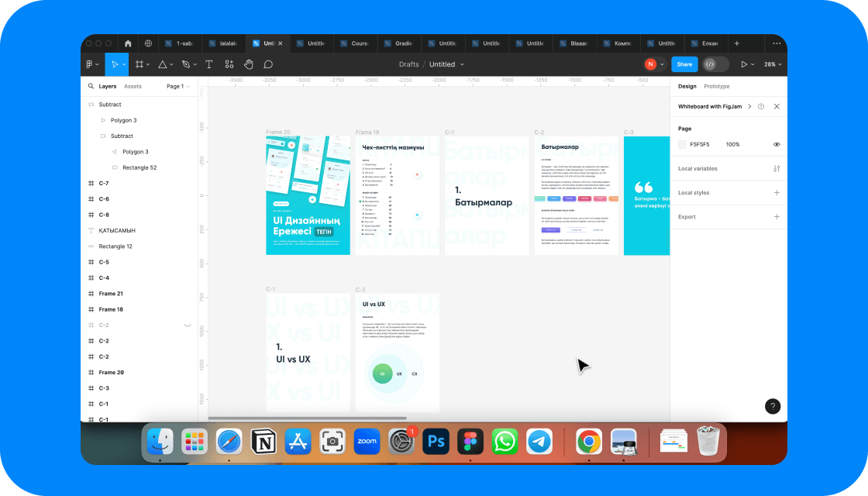Expand the shape tools dropdown arrow
This screenshot has height=496, width=868.
point(173,64)
